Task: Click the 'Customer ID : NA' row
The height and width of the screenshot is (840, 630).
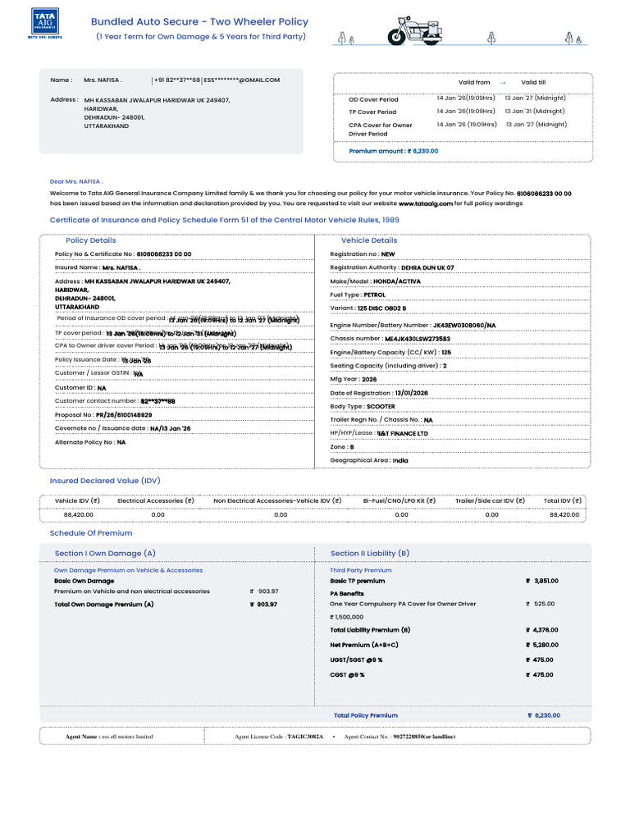Action: click(80, 387)
